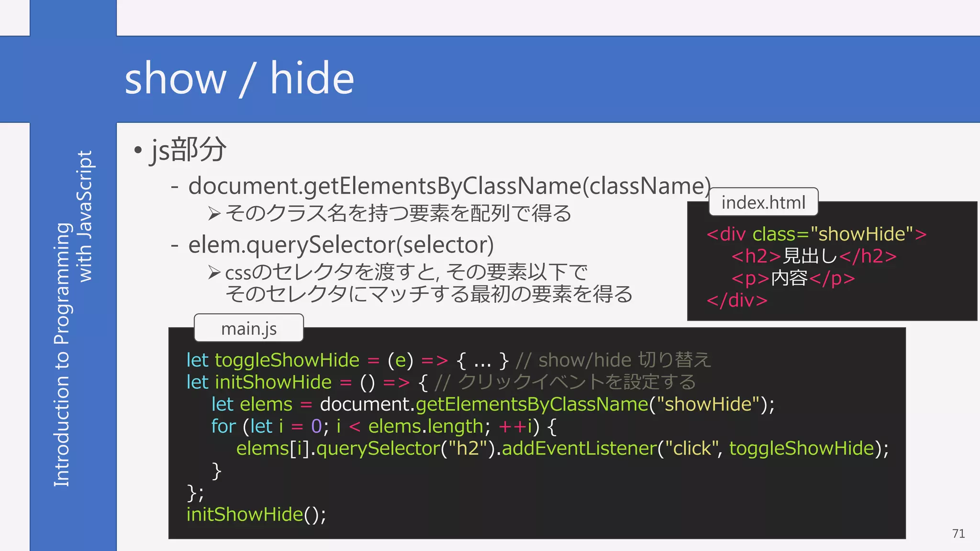Image resolution: width=980 pixels, height=551 pixels.
Task: Click '<p>内容</p>' code line
Action: click(x=793, y=278)
